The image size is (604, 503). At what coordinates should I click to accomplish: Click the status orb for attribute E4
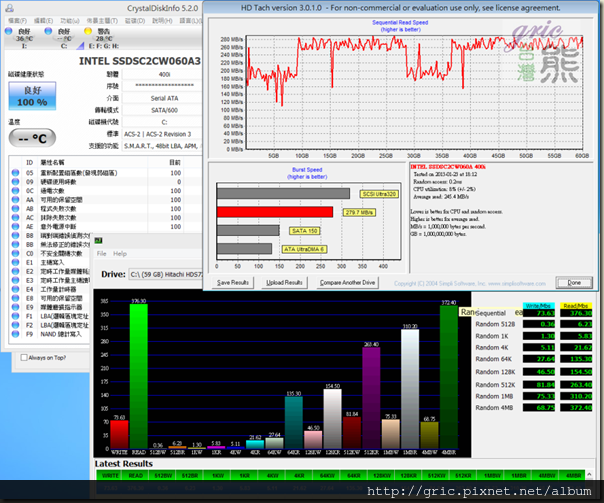pos(15,289)
